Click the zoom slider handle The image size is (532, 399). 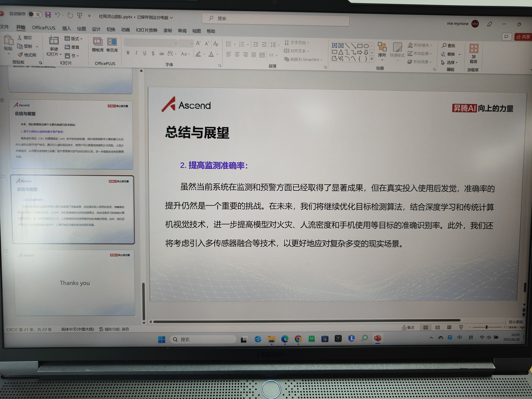(486, 327)
